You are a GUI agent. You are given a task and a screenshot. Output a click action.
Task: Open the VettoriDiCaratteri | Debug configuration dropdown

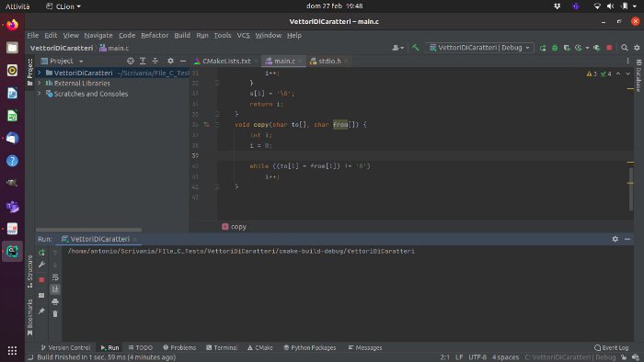(480, 48)
